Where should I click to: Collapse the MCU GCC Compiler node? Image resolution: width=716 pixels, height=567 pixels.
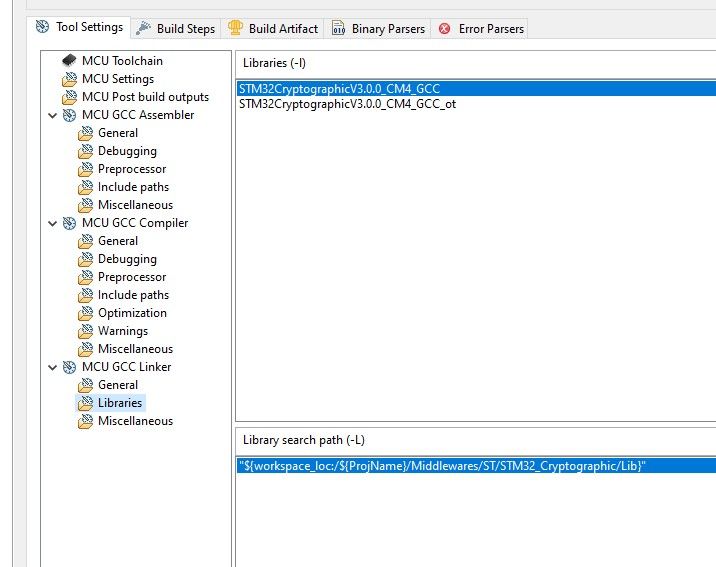(x=53, y=224)
